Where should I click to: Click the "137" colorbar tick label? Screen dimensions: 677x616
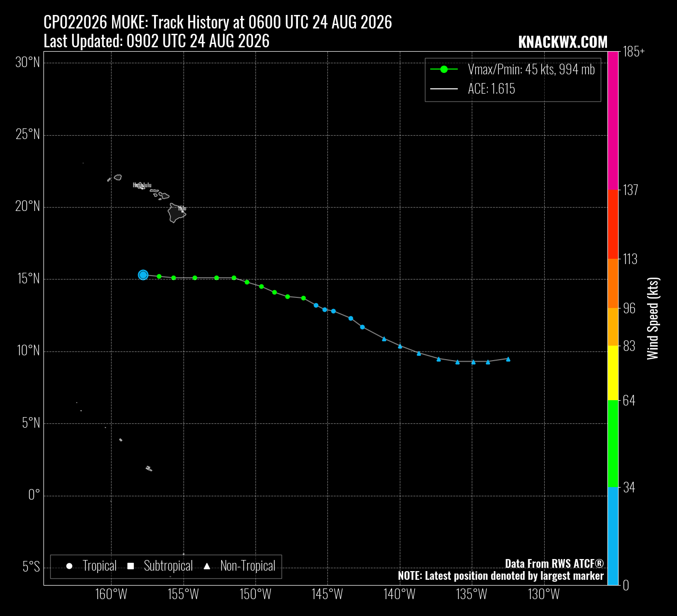pos(631,190)
